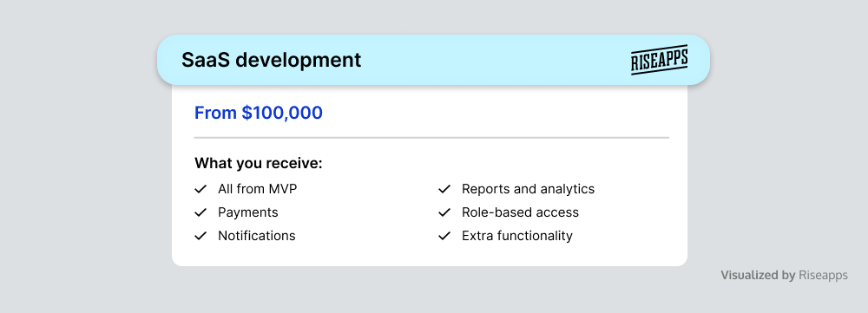Click the checkmark beside Role-based access
This screenshot has width=868, height=313.
point(444,212)
